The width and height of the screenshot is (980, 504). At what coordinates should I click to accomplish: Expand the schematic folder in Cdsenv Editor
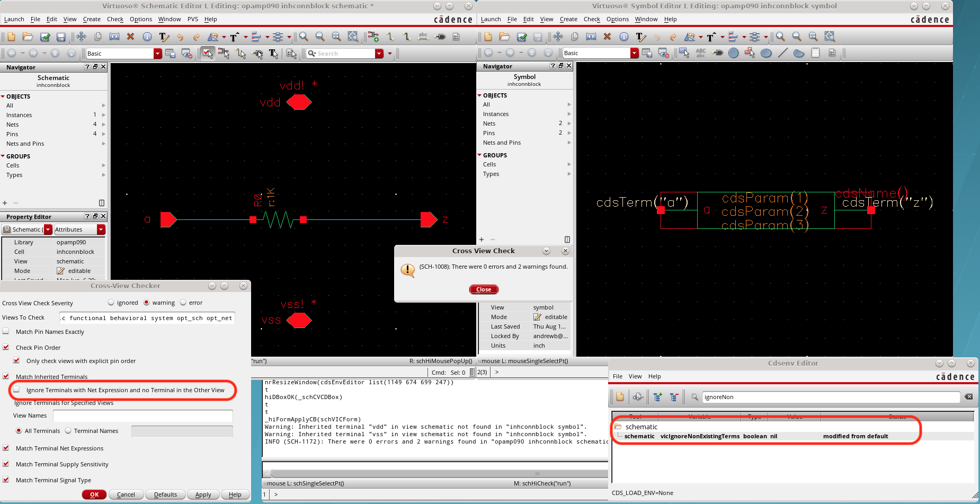(x=618, y=427)
